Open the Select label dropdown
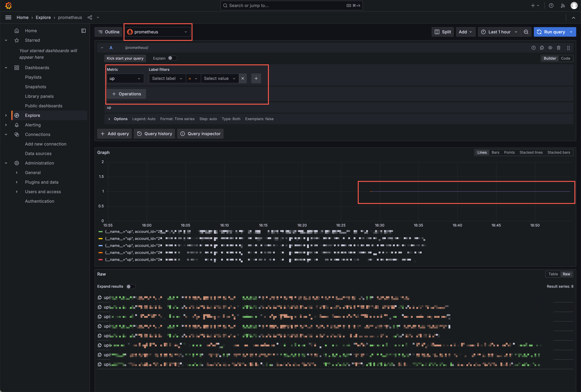 coord(167,78)
